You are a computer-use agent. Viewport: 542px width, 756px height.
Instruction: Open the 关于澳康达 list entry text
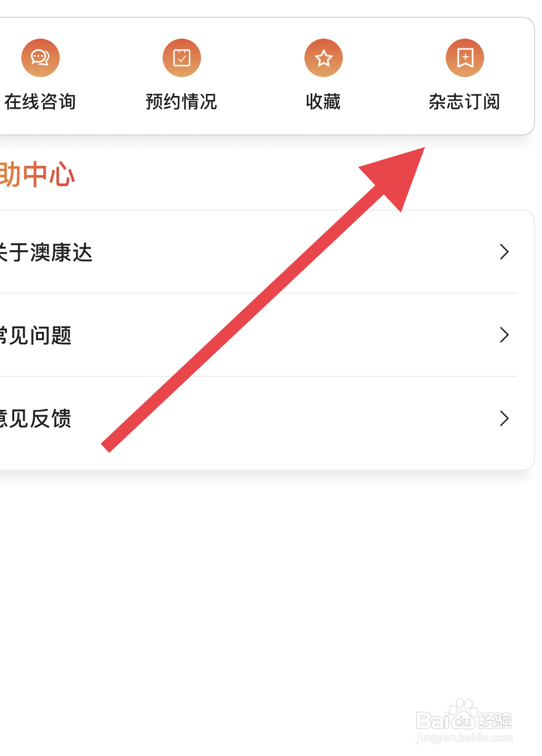coord(46,253)
